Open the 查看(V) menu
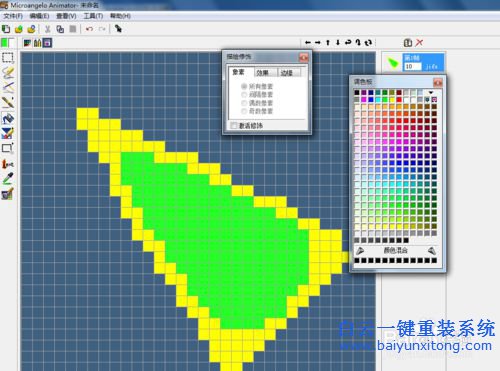 [x=66, y=16]
